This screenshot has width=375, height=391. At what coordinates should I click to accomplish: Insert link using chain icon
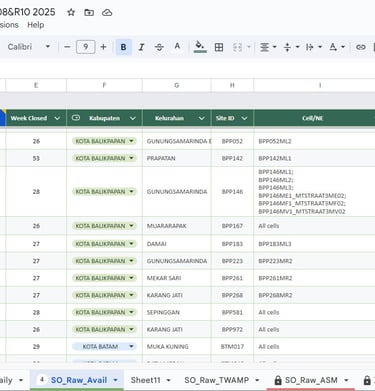click(x=361, y=47)
